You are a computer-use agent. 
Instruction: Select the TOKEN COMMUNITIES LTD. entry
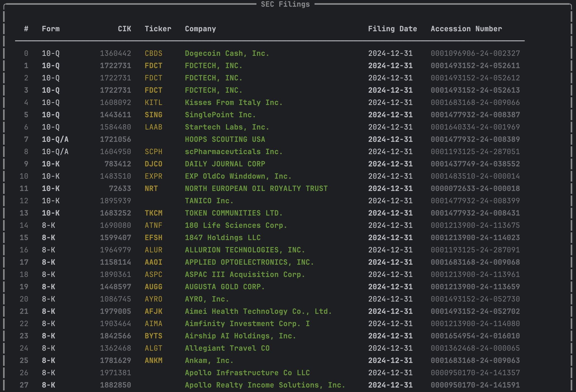pyautogui.click(x=234, y=213)
